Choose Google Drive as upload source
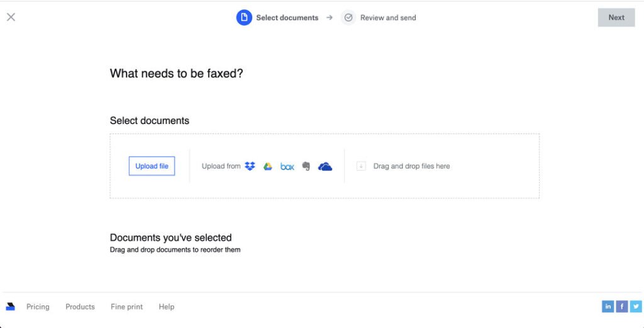 coord(267,166)
